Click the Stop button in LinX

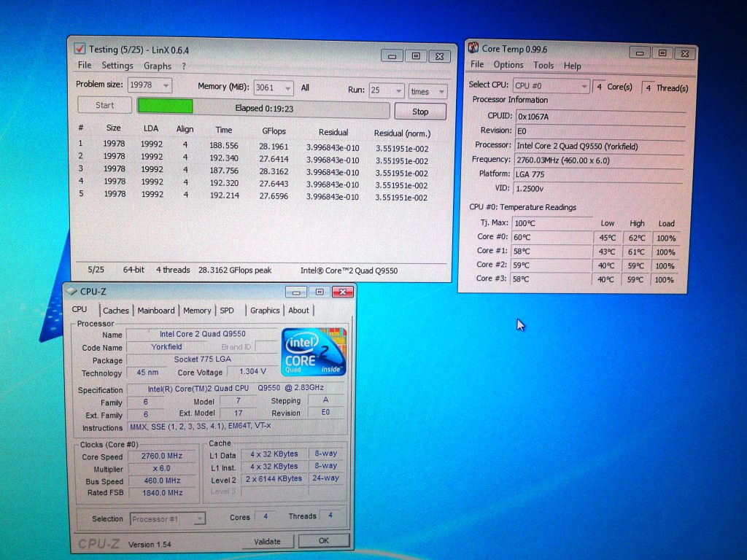click(420, 112)
